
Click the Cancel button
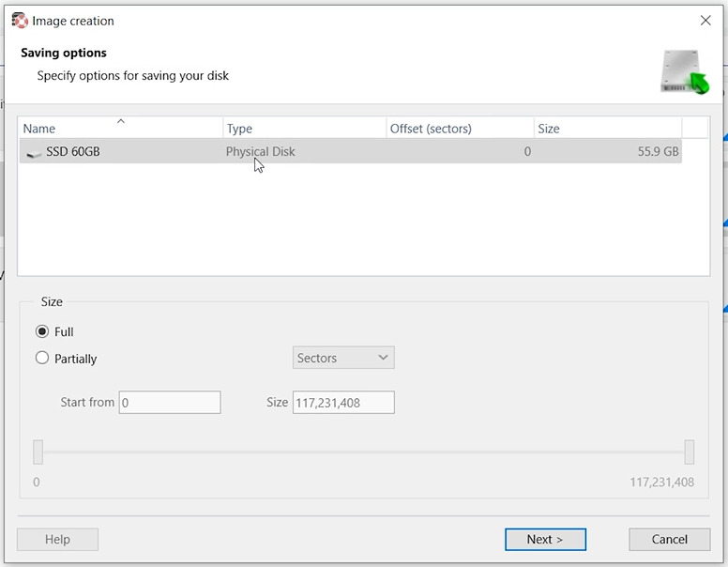(x=669, y=539)
